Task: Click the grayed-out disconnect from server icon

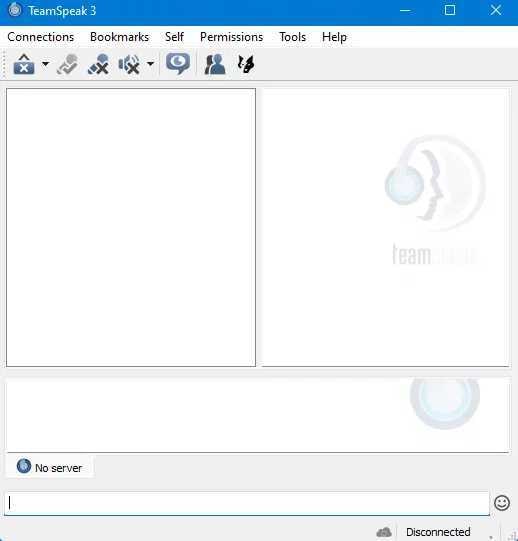Action: (x=68, y=64)
